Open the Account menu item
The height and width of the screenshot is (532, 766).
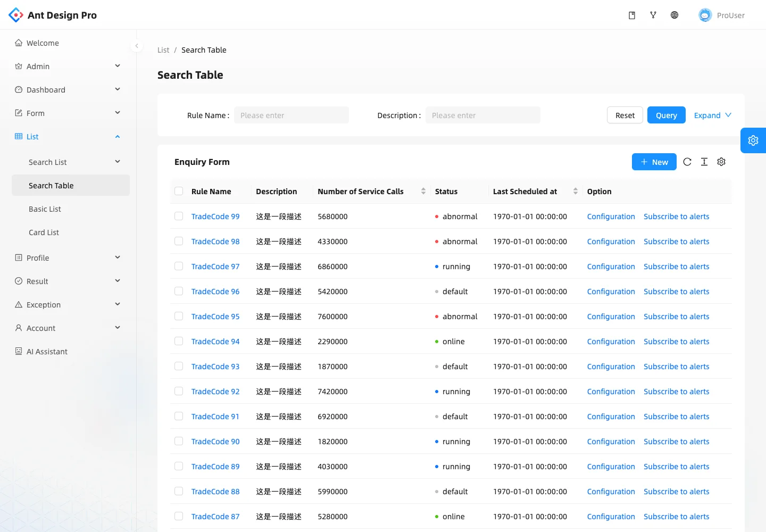tap(71, 328)
